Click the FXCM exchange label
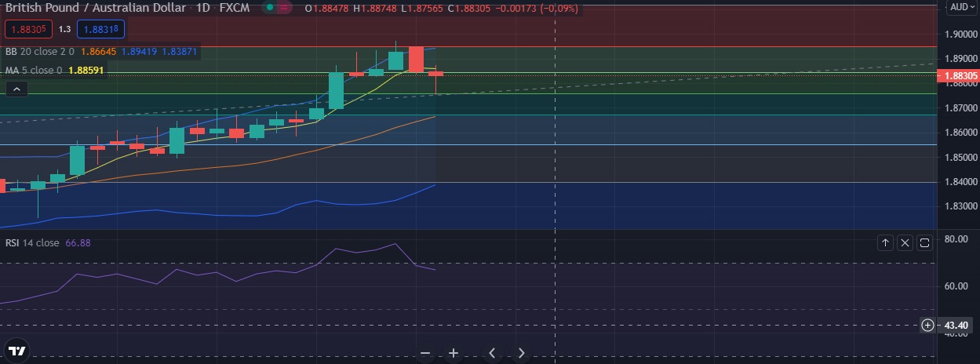The height and width of the screenshot is (364, 980). [235, 8]
